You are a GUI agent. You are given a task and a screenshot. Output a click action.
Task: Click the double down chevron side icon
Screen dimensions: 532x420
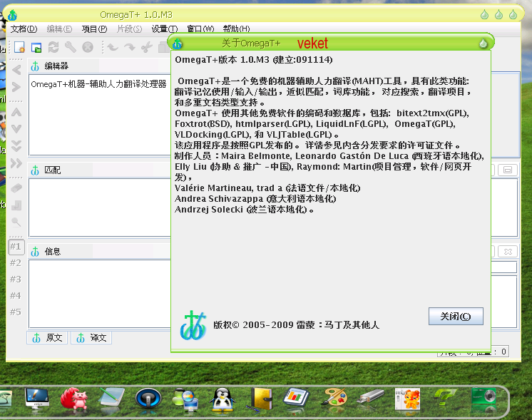coord(16,145)
